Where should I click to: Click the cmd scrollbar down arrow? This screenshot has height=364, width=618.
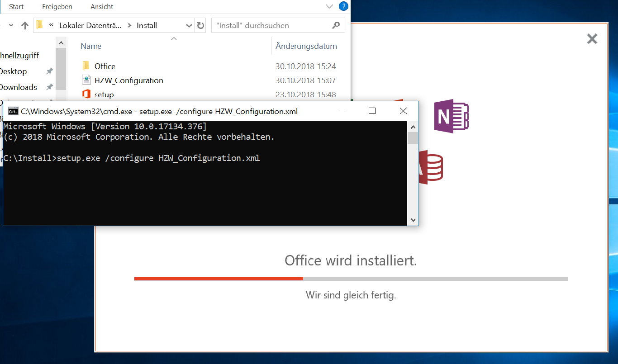pos(413,220)
